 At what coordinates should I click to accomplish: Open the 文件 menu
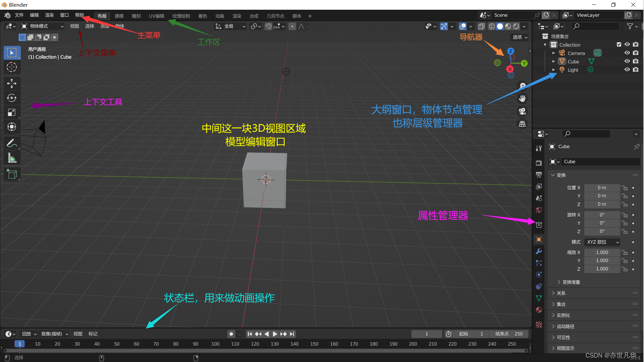click(x=19, y=15)
